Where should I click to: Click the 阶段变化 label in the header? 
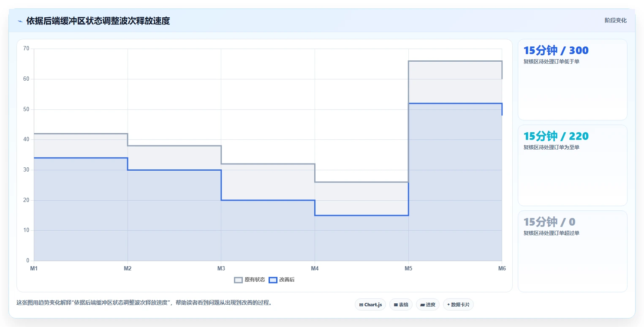click(x=615, y=20)
